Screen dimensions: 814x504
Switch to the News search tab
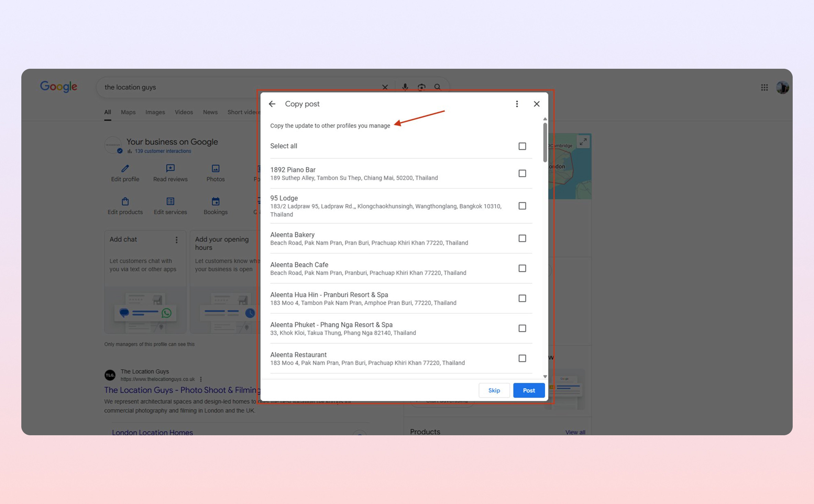pyautogui.click(x=210, y=112)
